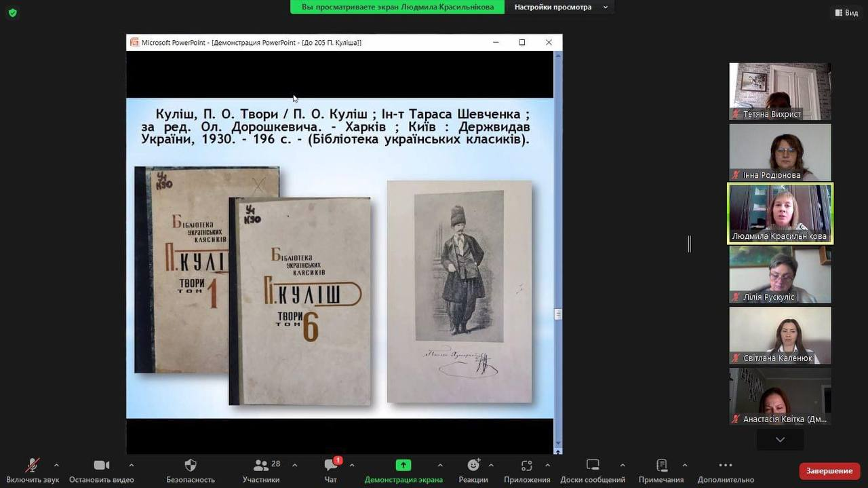This screenshot has height=488, width=868.
Task: Open the Reactions smiley icon
Action: click(473, 465)
